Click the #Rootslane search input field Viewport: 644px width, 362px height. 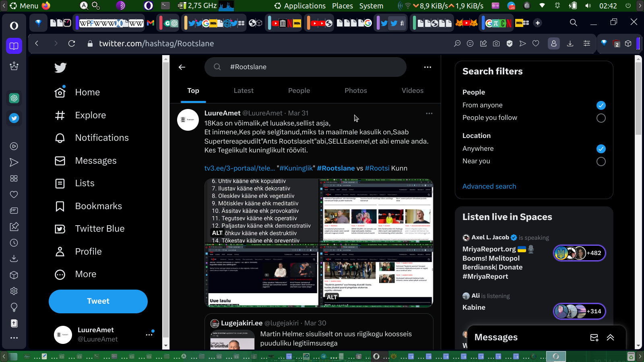306,67
